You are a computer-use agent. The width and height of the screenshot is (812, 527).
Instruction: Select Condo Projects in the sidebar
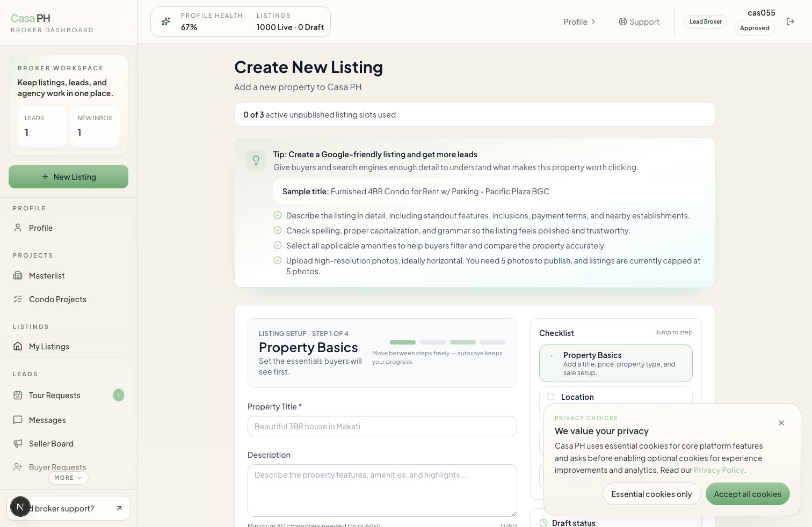(x=57, y=299)
